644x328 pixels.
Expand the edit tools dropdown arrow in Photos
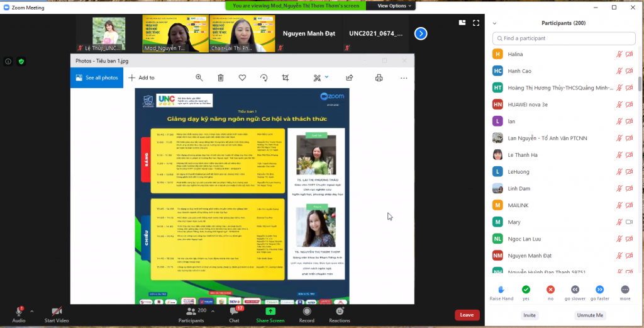326,77
